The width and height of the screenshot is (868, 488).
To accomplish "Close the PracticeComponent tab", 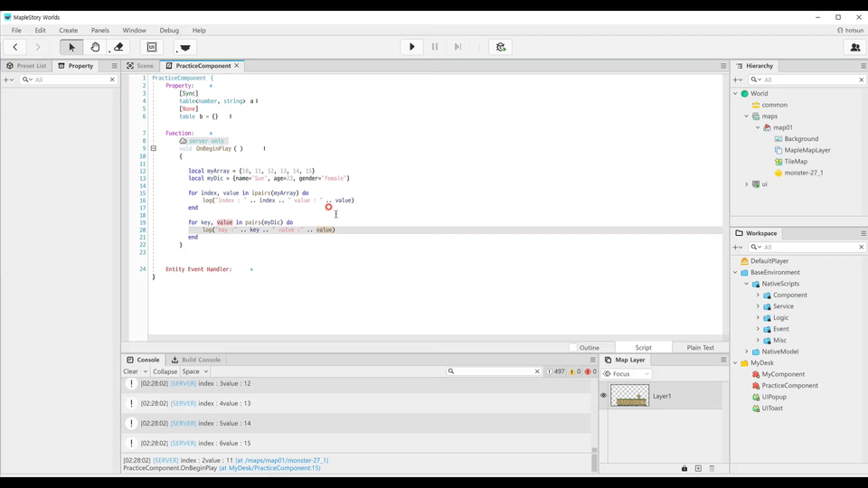I will (x=237, y=65).
